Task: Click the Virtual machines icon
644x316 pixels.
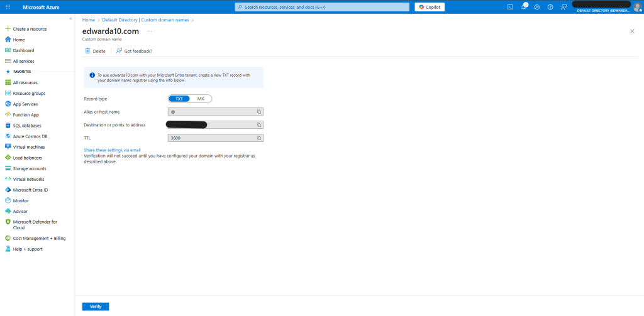Action: tap(8, 146)
